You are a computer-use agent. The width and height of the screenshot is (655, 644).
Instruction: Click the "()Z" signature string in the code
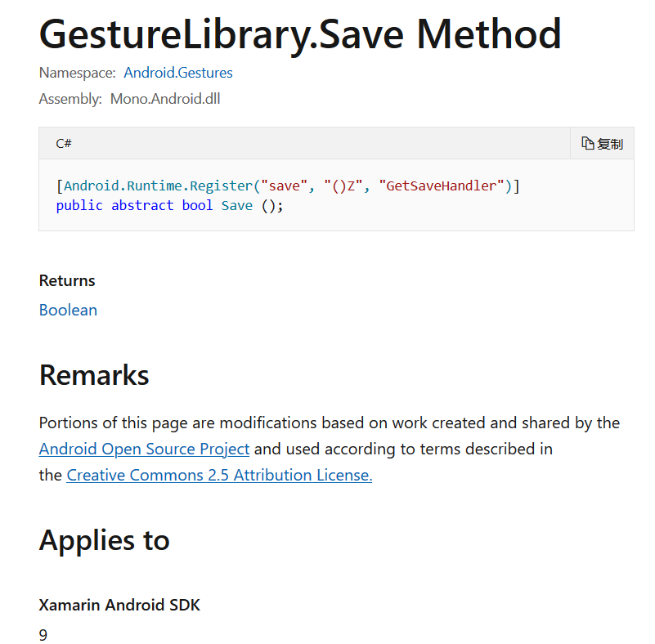[x=343, y=186]
